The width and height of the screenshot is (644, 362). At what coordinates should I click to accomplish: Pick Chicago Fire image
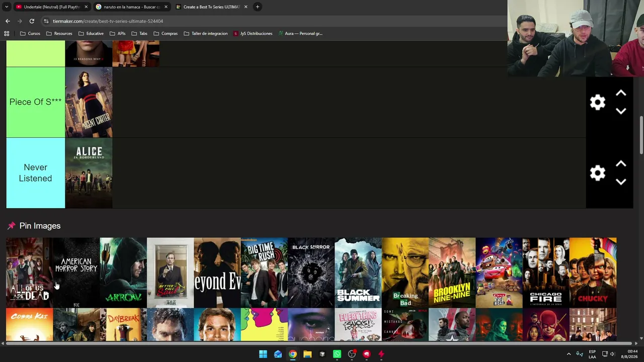tap(546, 273)
